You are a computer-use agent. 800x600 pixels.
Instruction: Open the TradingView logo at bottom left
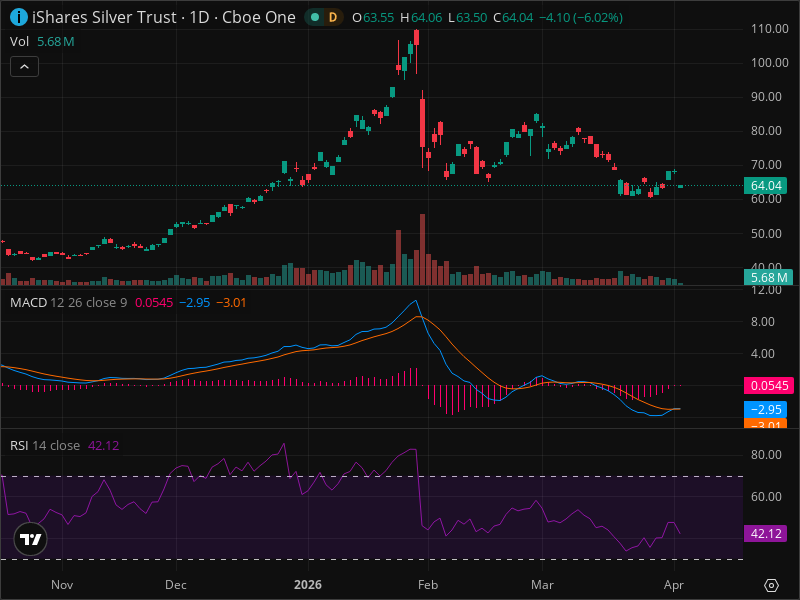click(31, 539)
